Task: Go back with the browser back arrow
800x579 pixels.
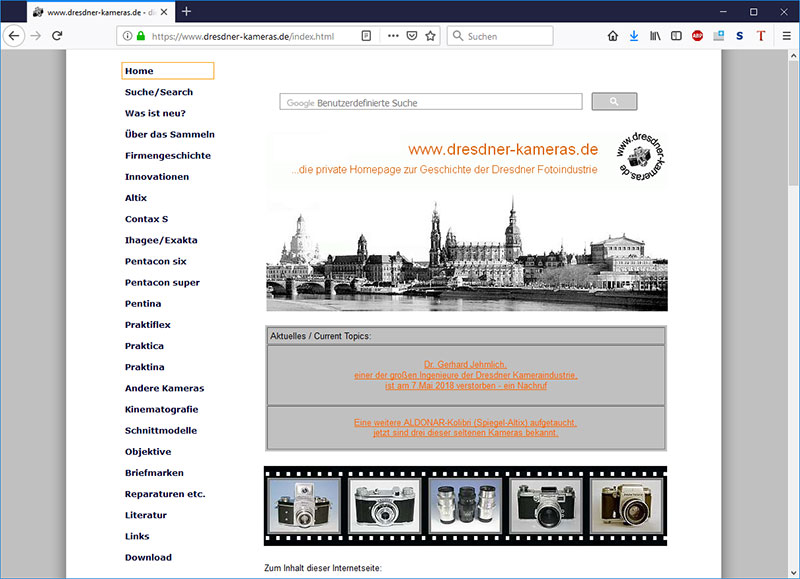Action: point(14,36)
